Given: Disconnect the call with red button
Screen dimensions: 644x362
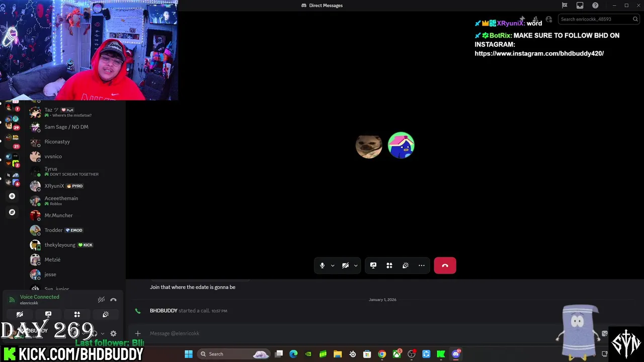Looking at the screenshot, I should click(445, 265).
